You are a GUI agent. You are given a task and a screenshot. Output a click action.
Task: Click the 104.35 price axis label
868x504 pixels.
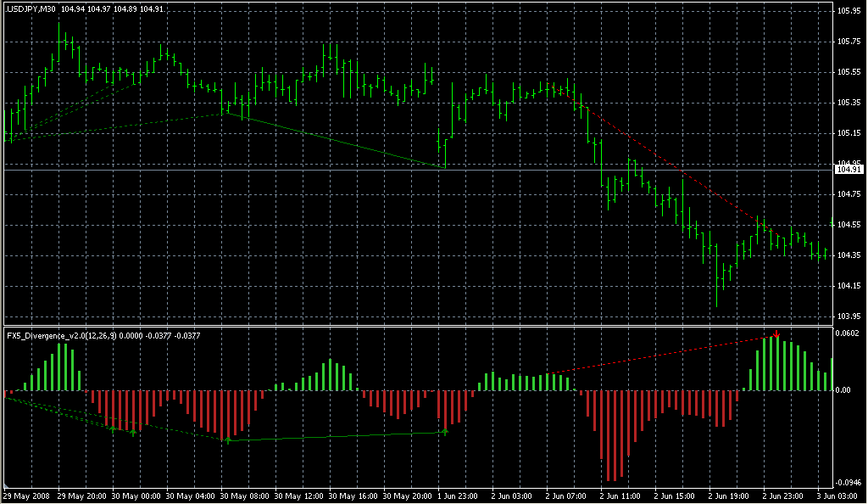click(x=848, y=255)
